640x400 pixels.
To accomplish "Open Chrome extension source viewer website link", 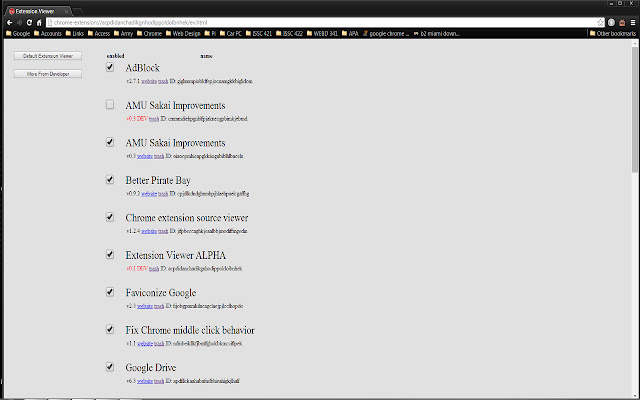I will (149, 231).
